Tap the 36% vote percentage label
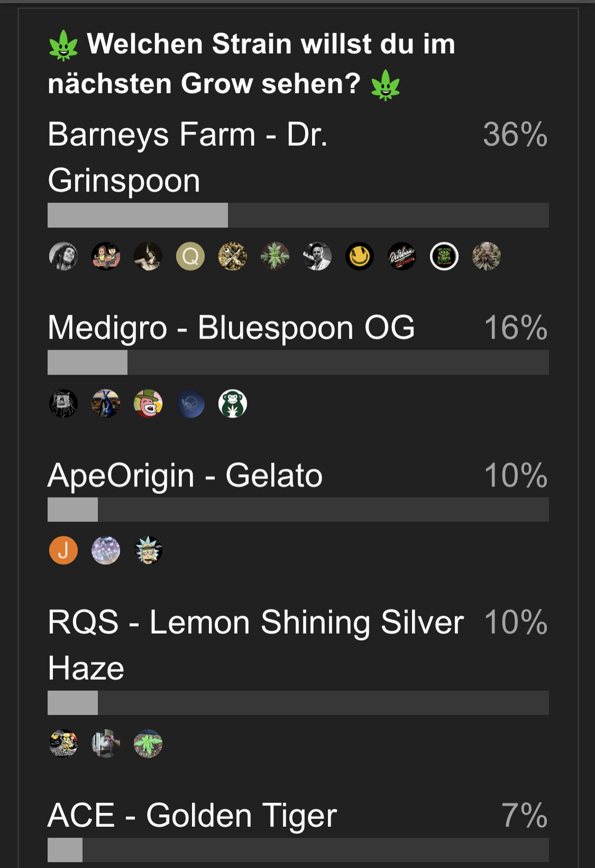 click(515, 134)
